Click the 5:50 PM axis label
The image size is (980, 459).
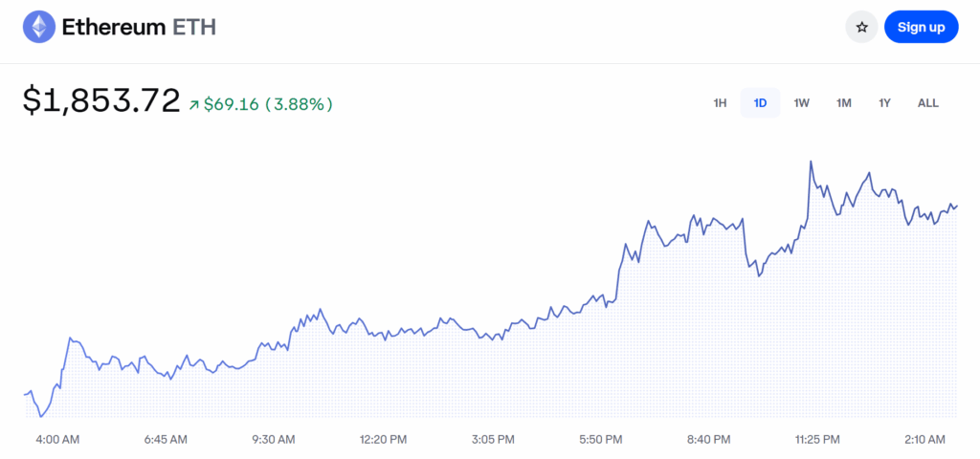(600, 440)
